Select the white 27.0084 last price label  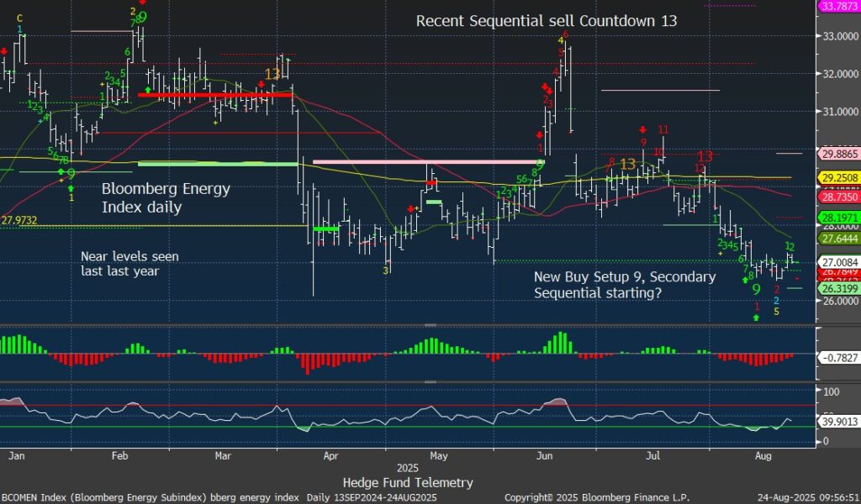coord(838,263)
